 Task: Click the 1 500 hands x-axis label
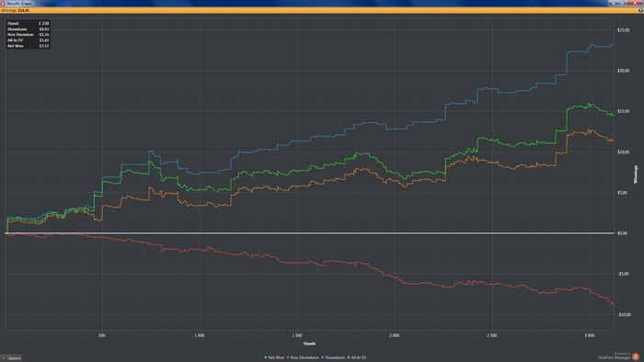297,335
